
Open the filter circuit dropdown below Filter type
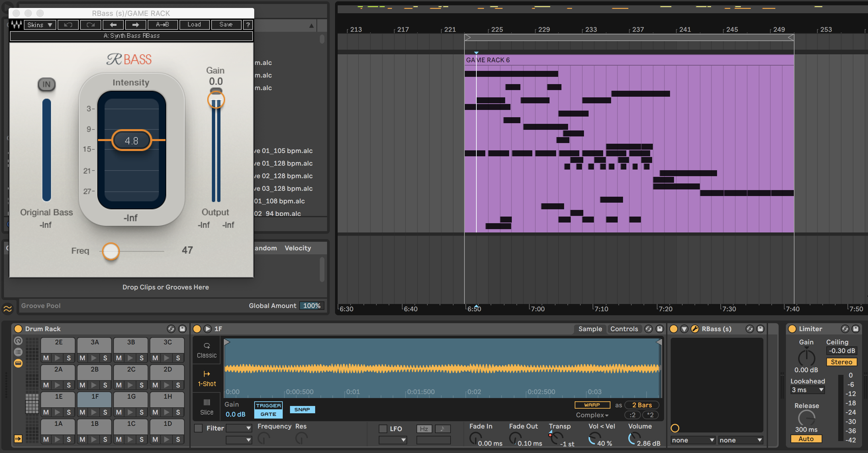point(239,439)
